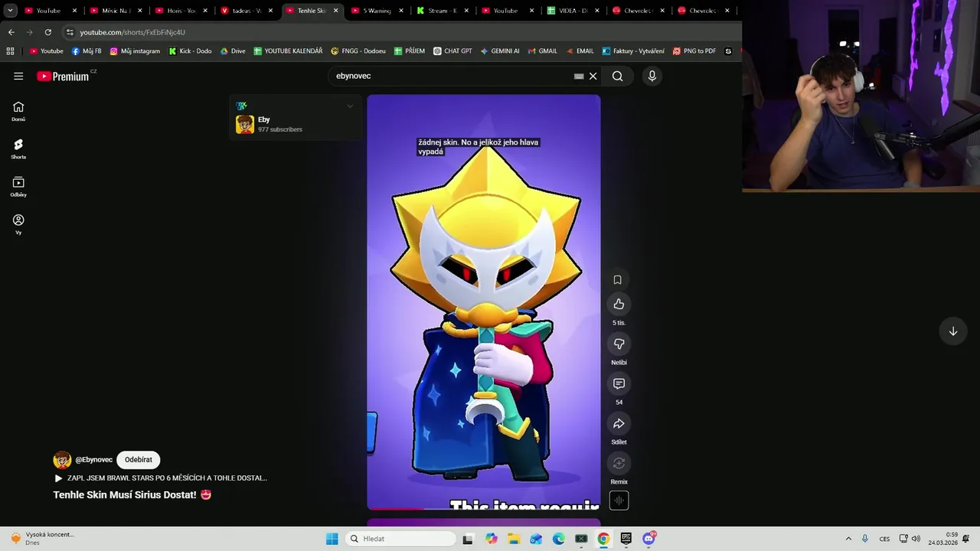Screen dimensions: 980x551
Task: Open Discord from the taskbar
Action: coord(649,539)
